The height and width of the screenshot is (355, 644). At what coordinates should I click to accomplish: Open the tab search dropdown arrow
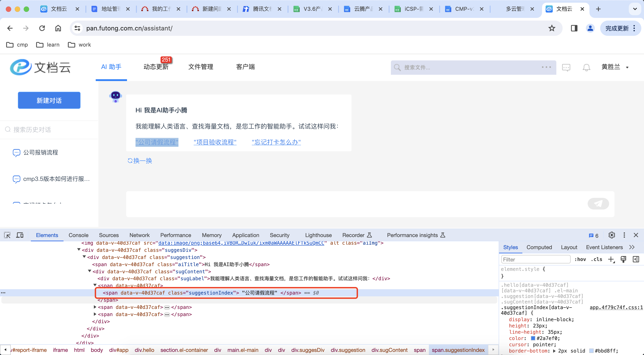click(x=635, y=9)
